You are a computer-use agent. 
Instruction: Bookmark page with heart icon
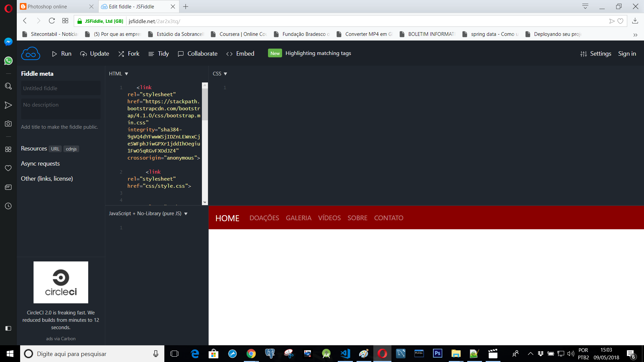click(x=620, y=21)
